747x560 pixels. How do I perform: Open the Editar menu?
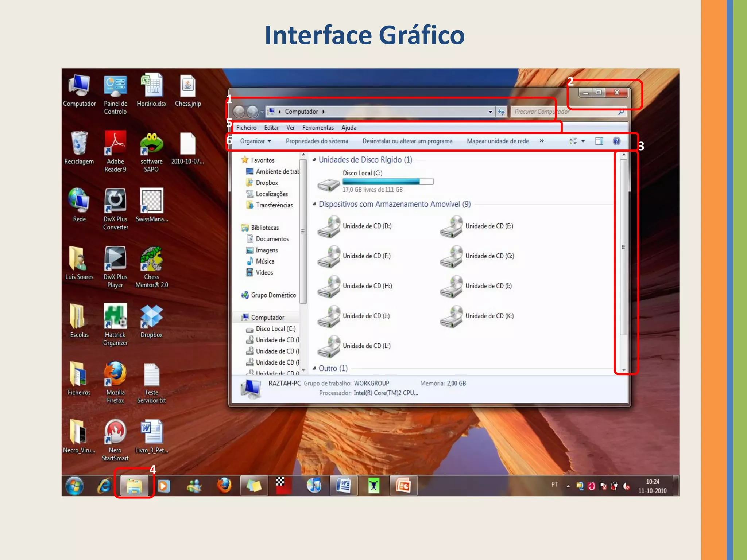(x=271, y=128)
